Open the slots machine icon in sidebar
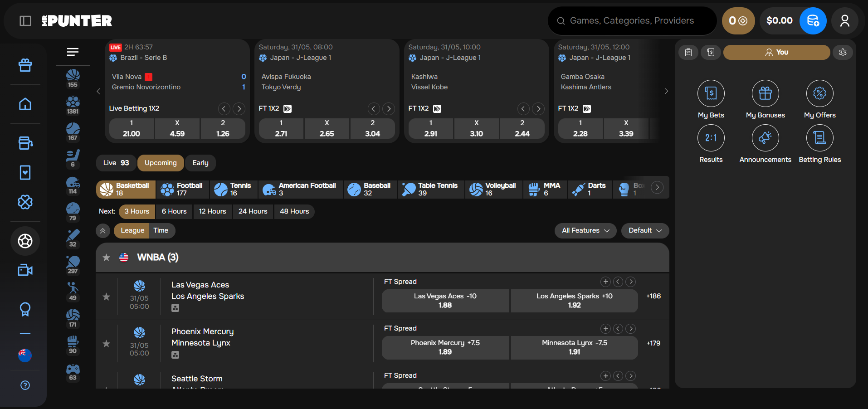Screen dimensions: 868x409 pyautogui.click(x=25, y=143)
